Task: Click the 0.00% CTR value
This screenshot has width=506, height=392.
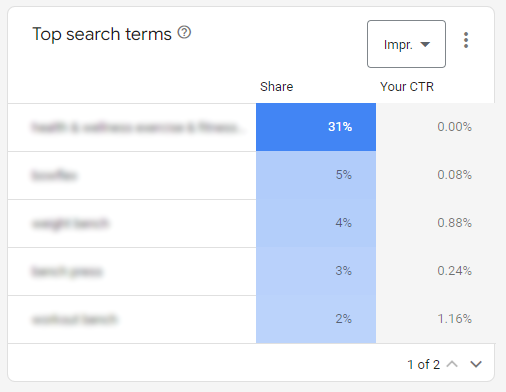Action: tap(454, 127)
